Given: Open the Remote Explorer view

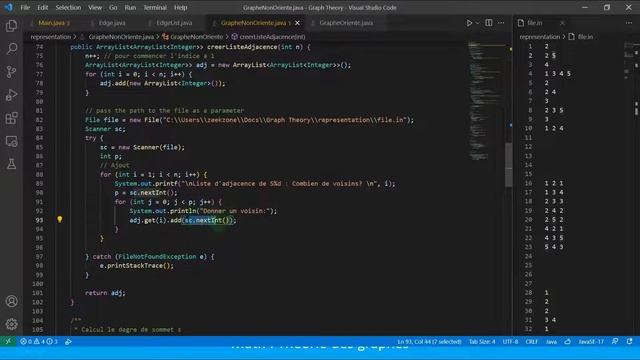Looking at the screenshot, I should click(x=11, y=141).
